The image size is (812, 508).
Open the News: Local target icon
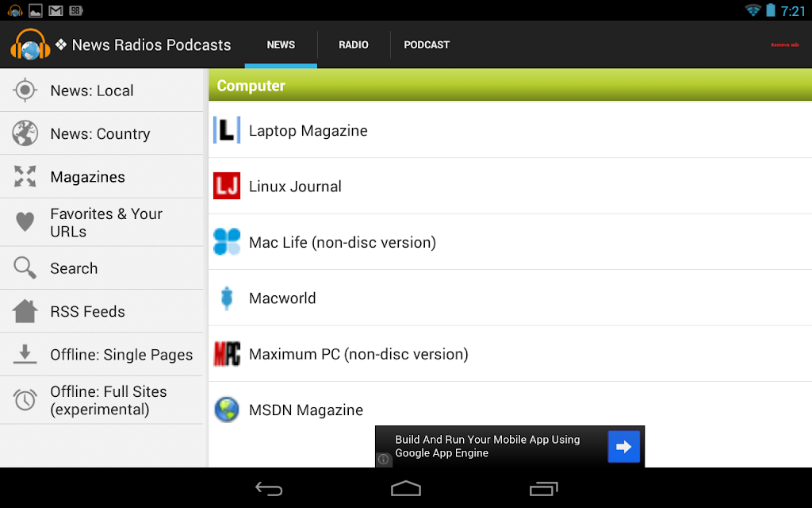pos(25,90)
